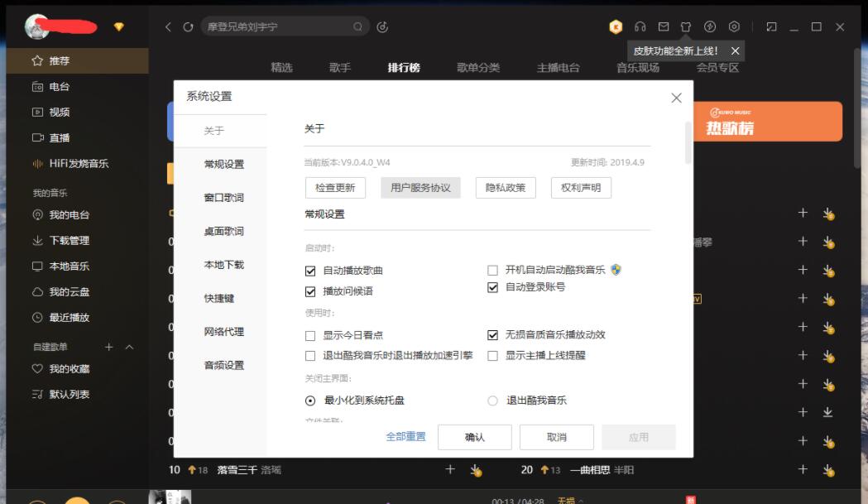The width and height of the screenshot is (868, 504).
Task: Open 隐私政策 button
Action: (506, 188)
